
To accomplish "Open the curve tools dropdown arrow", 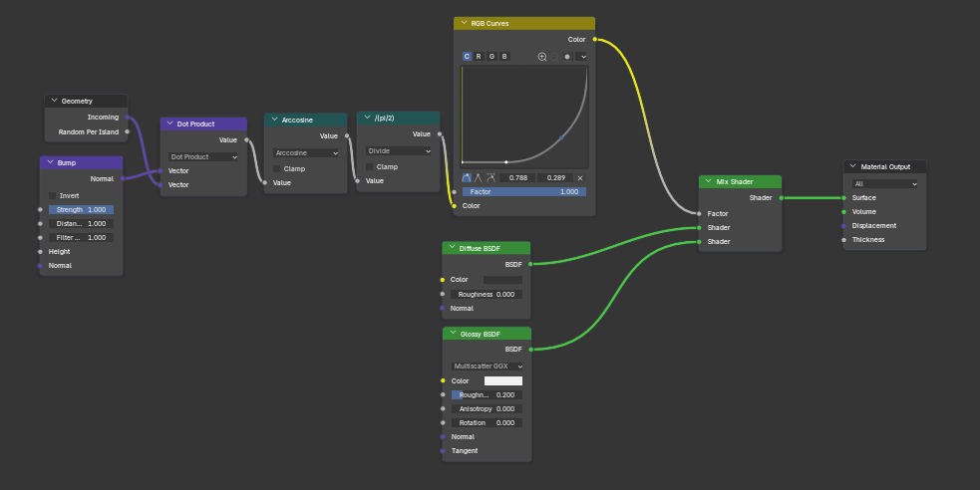I will point(582,57).
